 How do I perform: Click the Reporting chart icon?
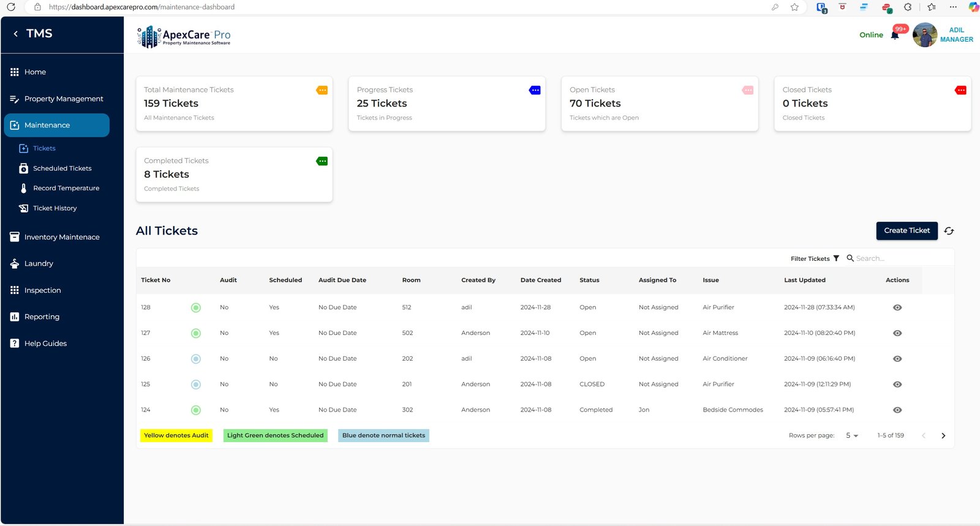(x=15, y=317)
